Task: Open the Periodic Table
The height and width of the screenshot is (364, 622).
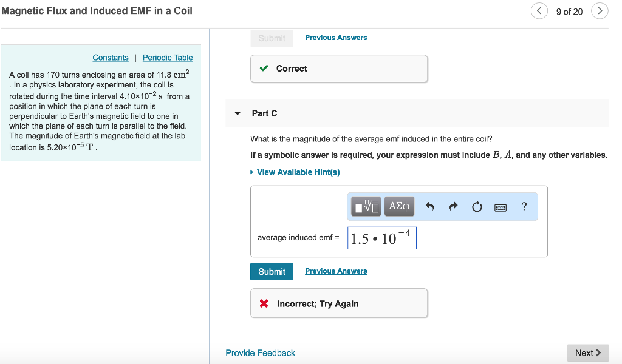Action: point(167,57)
